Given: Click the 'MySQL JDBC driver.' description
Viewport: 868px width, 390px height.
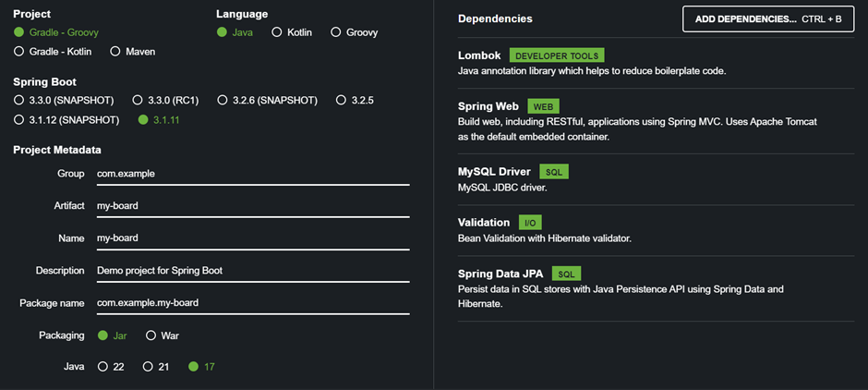Looking at the screenshot, I should [x=502, y=188].
